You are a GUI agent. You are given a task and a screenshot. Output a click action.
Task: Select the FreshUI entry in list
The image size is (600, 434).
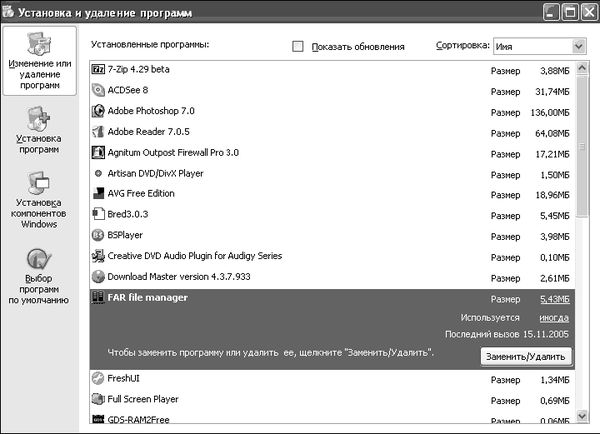point(126,379)
